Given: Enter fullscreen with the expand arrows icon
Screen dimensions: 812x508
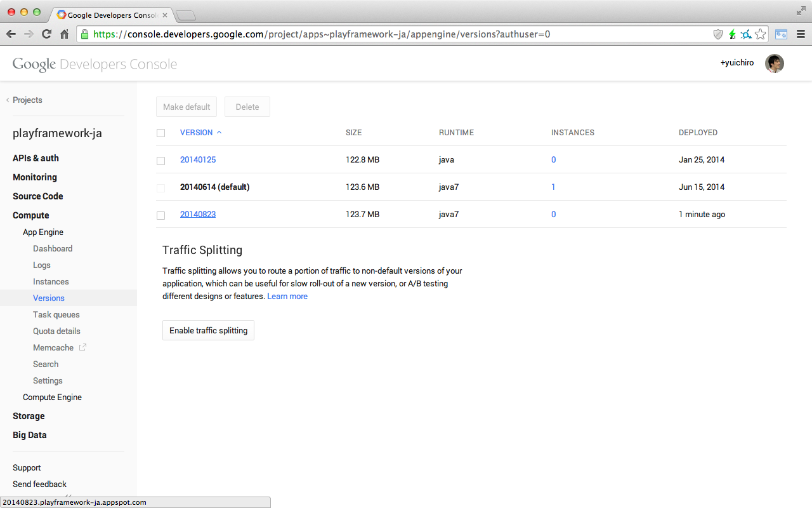Looking at the screenshot, I should (x=801, y=11).
